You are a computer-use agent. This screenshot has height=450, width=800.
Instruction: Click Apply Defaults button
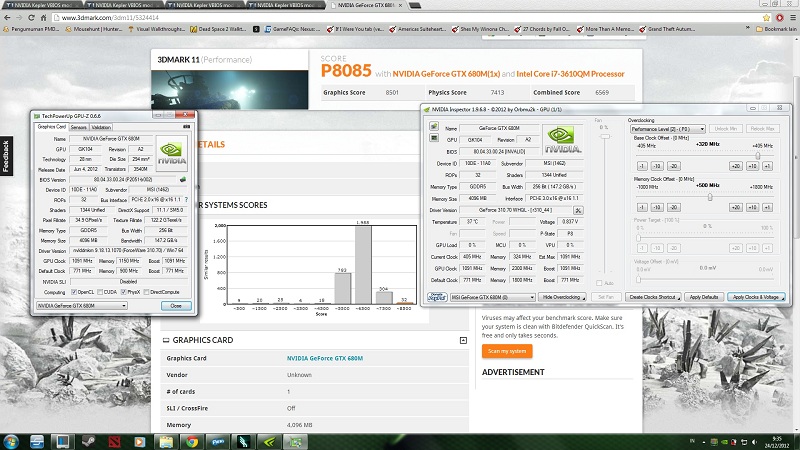point(704,297)
